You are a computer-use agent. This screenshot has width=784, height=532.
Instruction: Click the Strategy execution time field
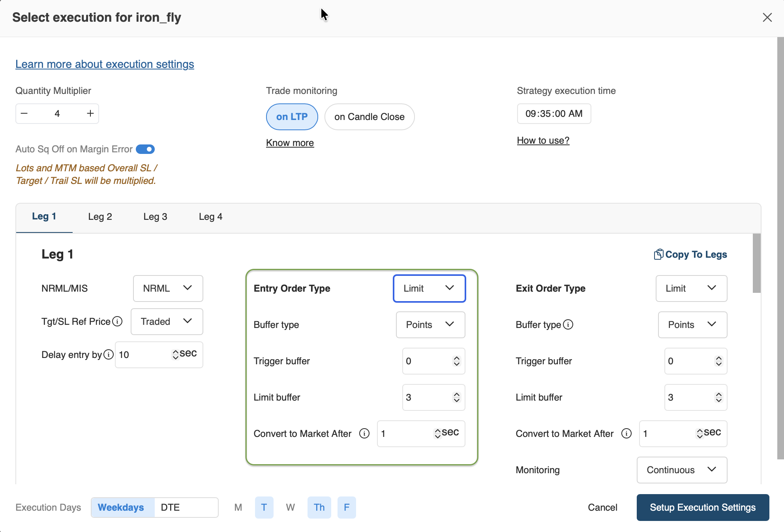point(554,114)
